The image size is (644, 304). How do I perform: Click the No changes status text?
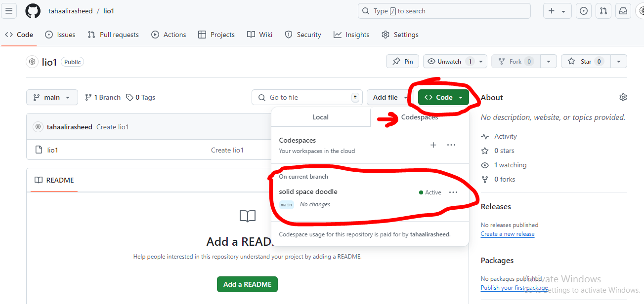point(315,204)
